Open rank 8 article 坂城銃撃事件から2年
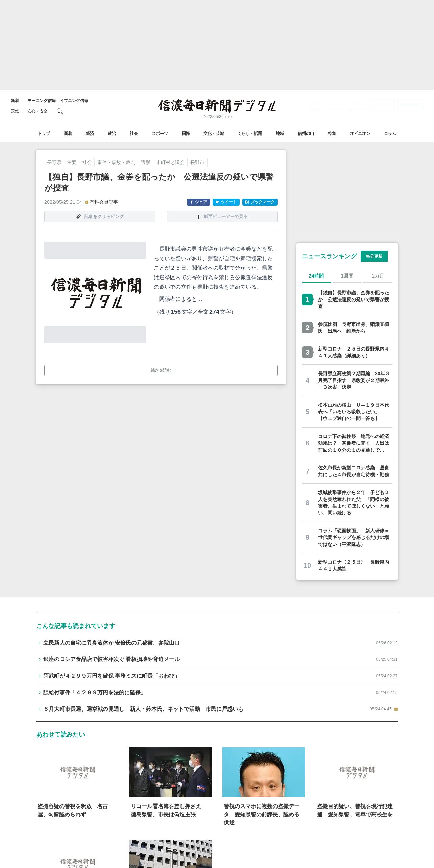Image resolution: width=434 pixels, height=868 pixels. [347, 503]
